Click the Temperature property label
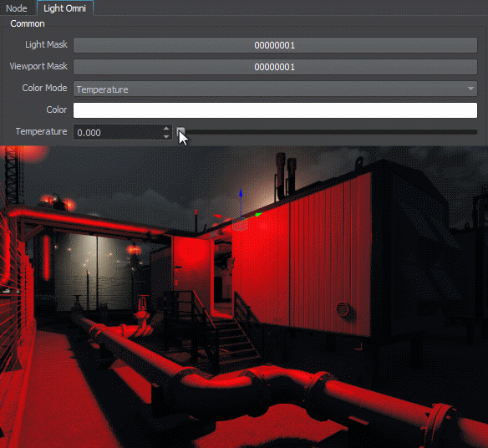Screen dimensions: 488x448 pos(42,131)
